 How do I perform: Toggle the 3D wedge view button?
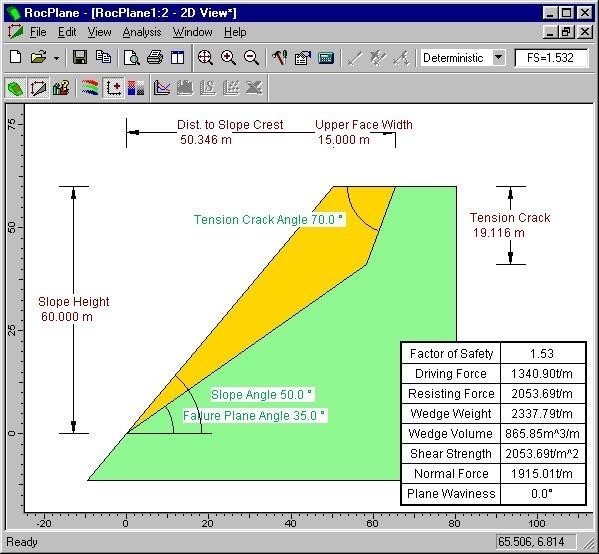pos(16,88)
